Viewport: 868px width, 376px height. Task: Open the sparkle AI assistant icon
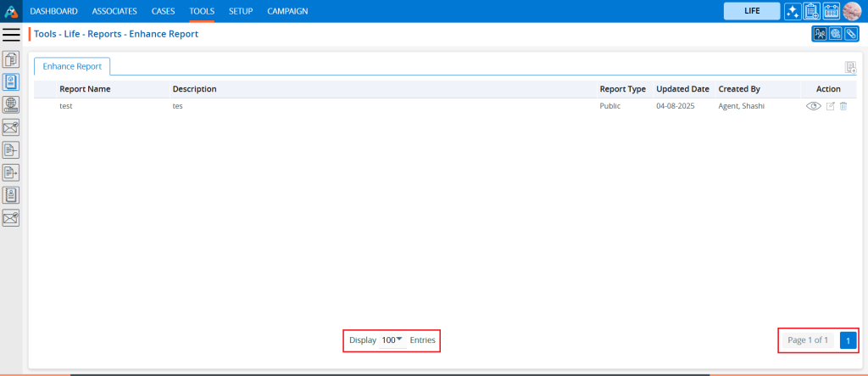(793, 11)
